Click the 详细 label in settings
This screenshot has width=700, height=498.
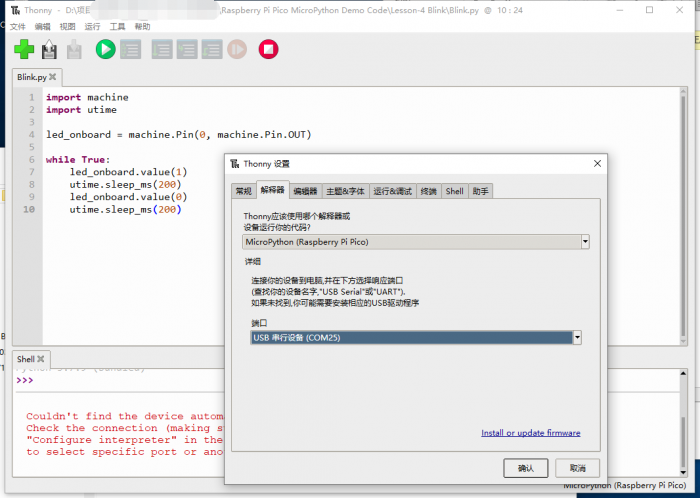click(252, 261)
